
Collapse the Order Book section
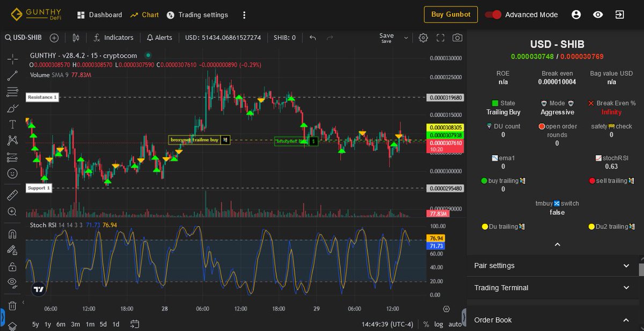(552, 320)
